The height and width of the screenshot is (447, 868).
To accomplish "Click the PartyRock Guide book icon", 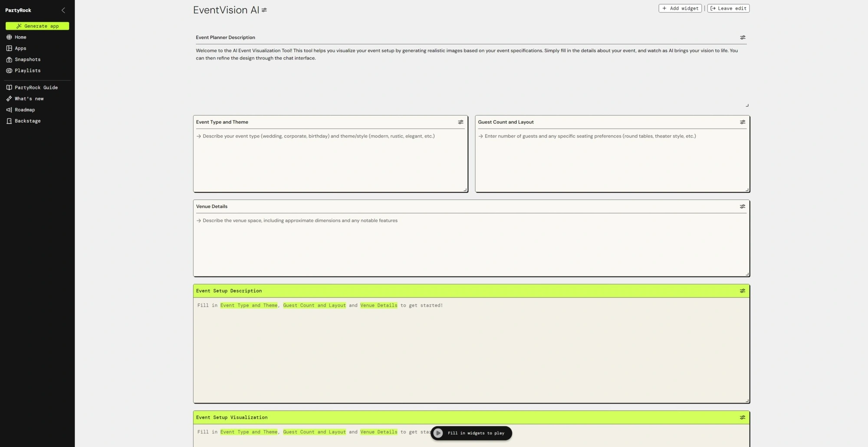I will [x=9, y=87].
